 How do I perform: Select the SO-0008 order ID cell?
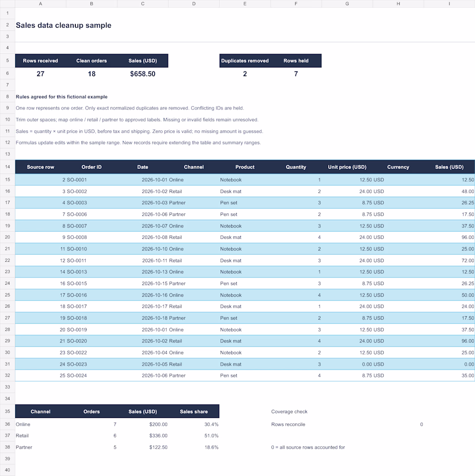click(91, 237)
